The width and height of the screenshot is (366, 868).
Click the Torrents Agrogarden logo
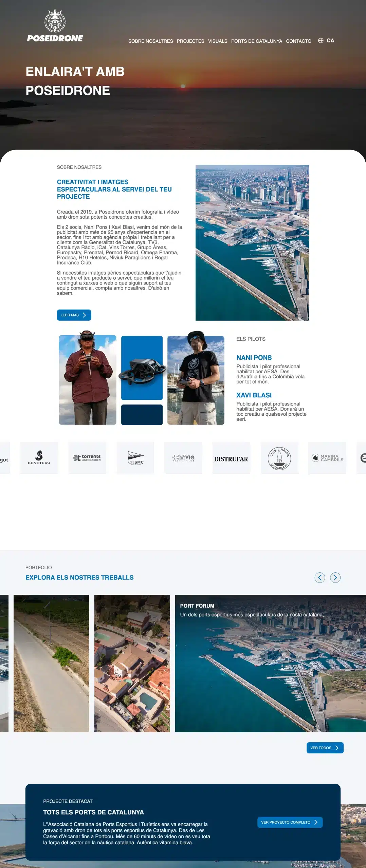[87, 458]
